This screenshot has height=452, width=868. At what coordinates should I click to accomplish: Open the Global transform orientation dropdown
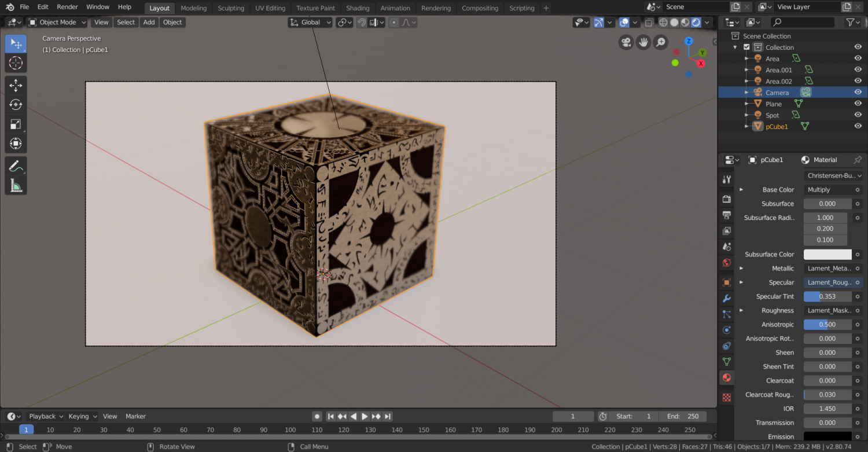coord(311,22)
